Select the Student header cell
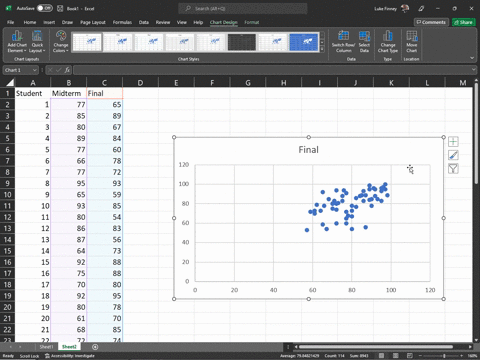This screenshot has width=480, height=360. [x=33, y=93]
